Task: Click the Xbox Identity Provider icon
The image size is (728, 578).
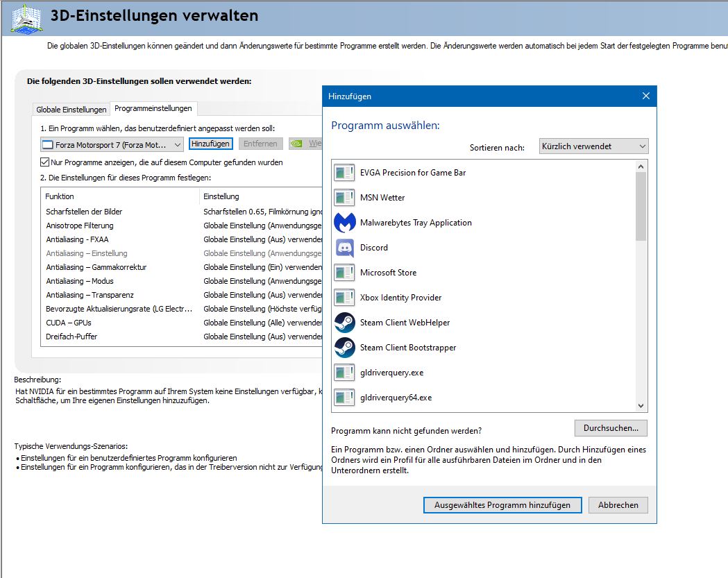Action: click(x=344, y=298)
